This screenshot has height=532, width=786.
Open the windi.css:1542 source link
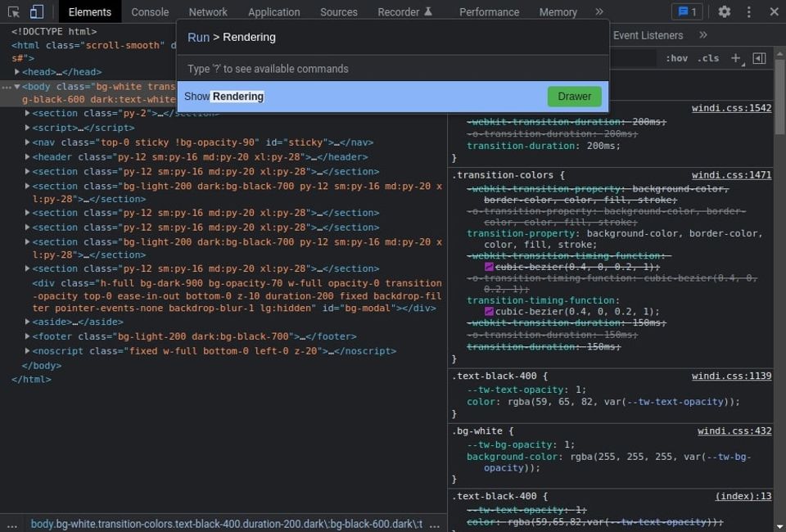731,108
